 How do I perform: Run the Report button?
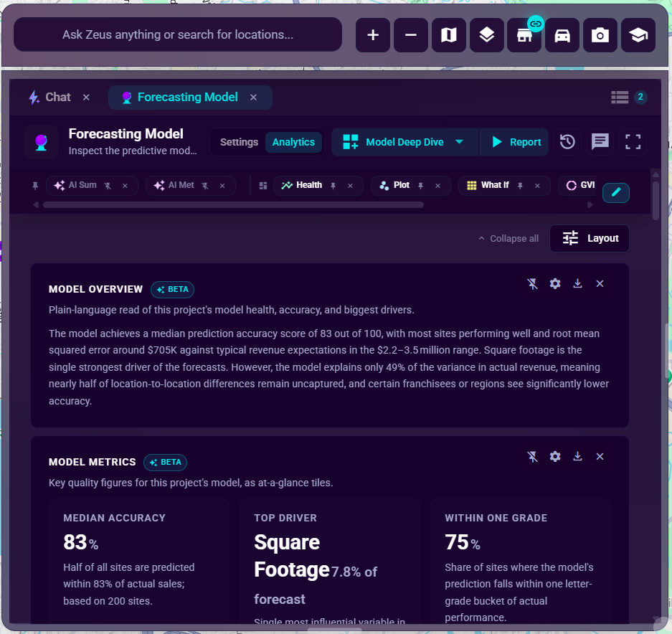514,142
